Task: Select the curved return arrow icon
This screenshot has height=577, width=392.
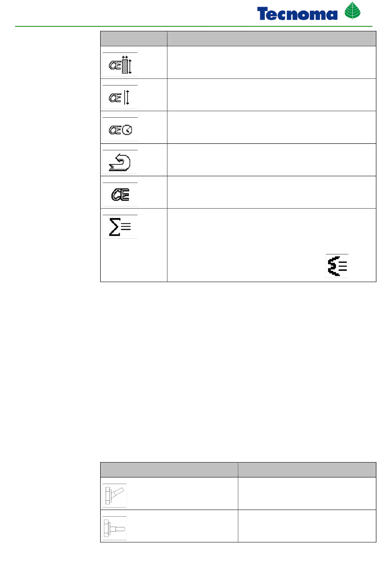Action: 120,162
